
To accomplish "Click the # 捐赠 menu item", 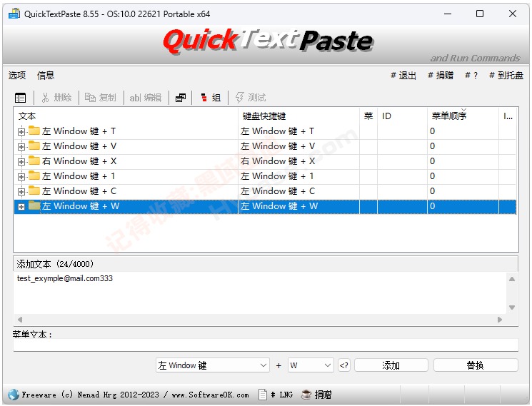I will tap(441, 75).
